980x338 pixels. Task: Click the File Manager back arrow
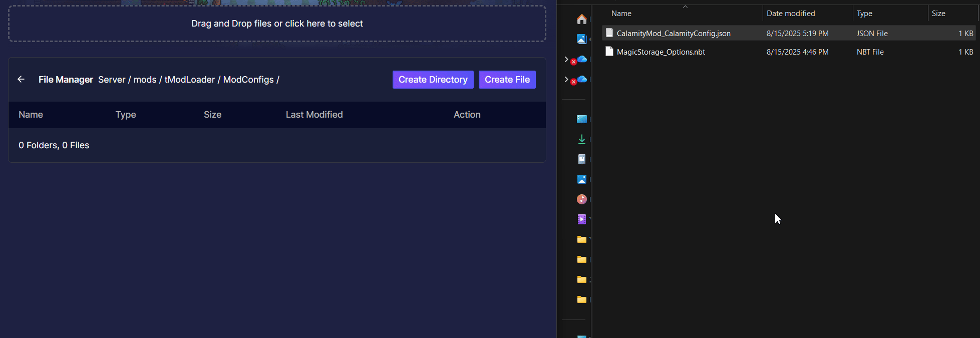(21, 80)
